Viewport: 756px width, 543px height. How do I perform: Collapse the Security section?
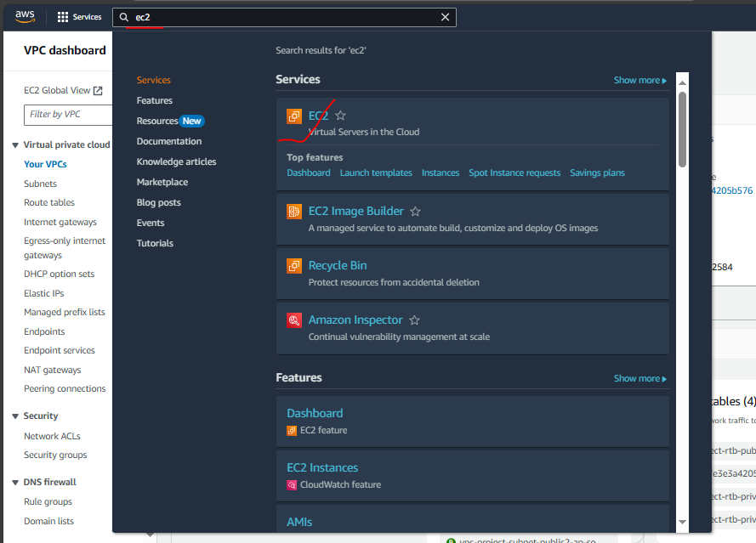click(15, 416)
